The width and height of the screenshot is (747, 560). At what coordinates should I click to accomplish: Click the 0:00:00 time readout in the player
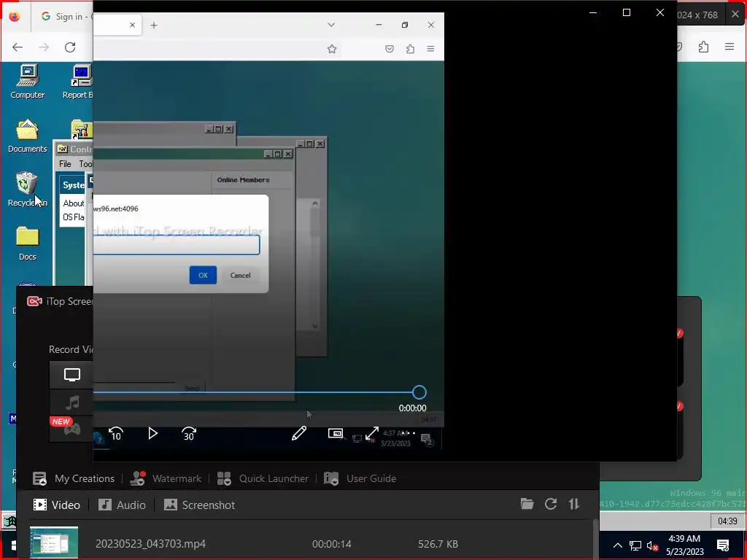coord(413,408)
